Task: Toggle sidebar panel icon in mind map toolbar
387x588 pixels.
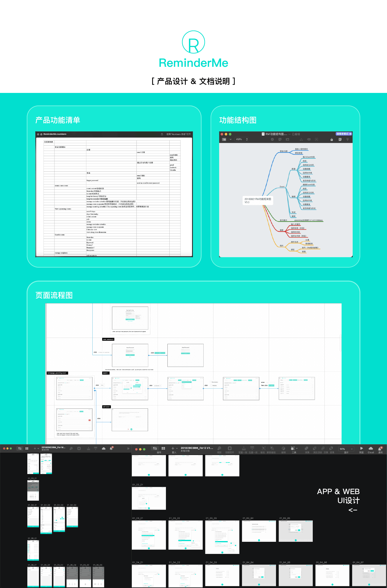Action: (224, 139)
